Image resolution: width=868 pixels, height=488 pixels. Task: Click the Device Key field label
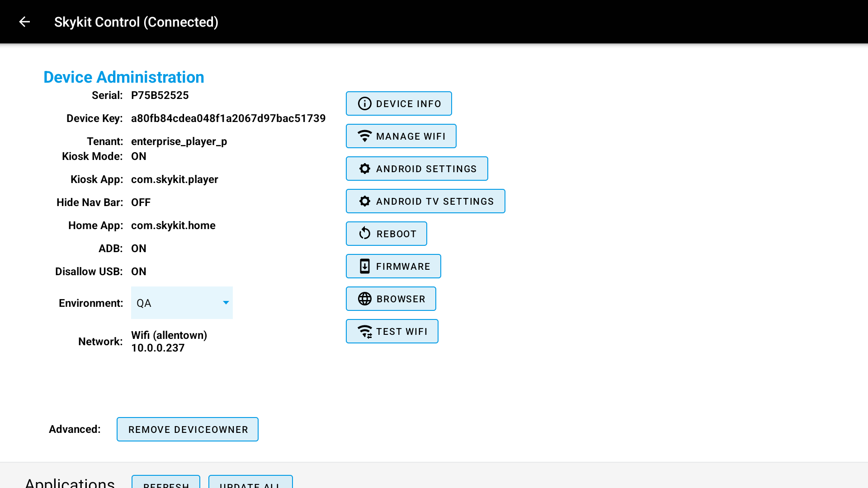point(94,118)
